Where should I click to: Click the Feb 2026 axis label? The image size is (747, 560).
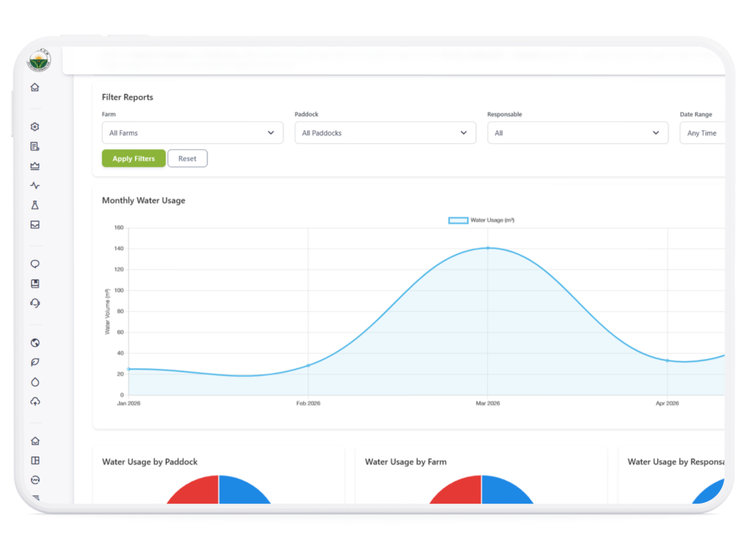308,403
